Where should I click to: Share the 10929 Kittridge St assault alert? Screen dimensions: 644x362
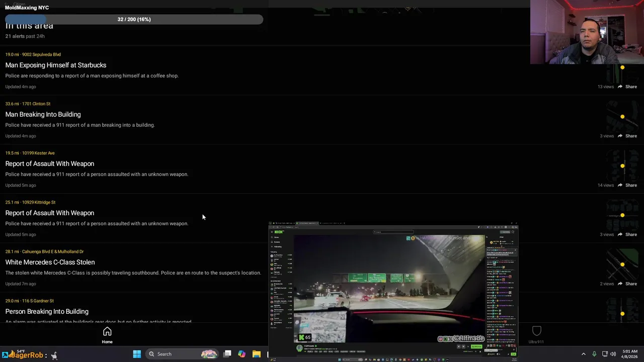(x=627, y=234)
